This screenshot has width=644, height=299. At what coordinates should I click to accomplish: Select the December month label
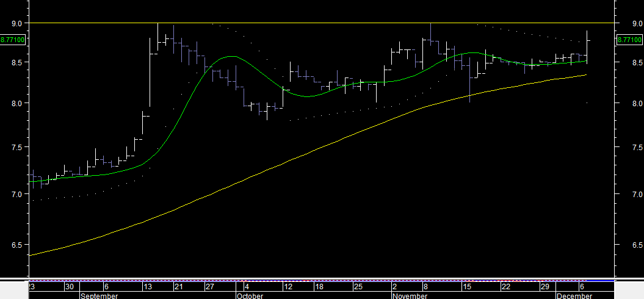click(x=574, y=296)
